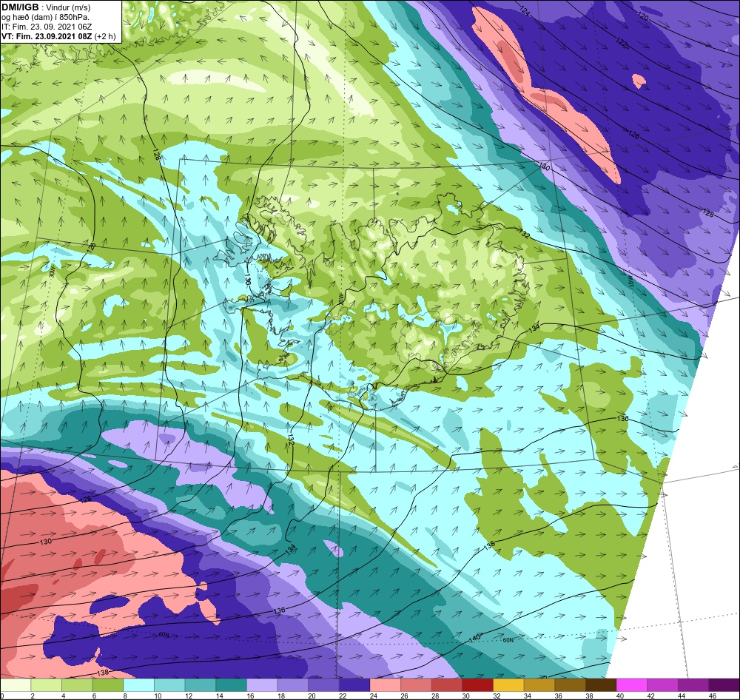The width and height of the screenshot is (740, 700).
Task: Select the 'VT: Fim. 23.09.2021 08Z (+2 h)' line
Action: coord(58,36)
